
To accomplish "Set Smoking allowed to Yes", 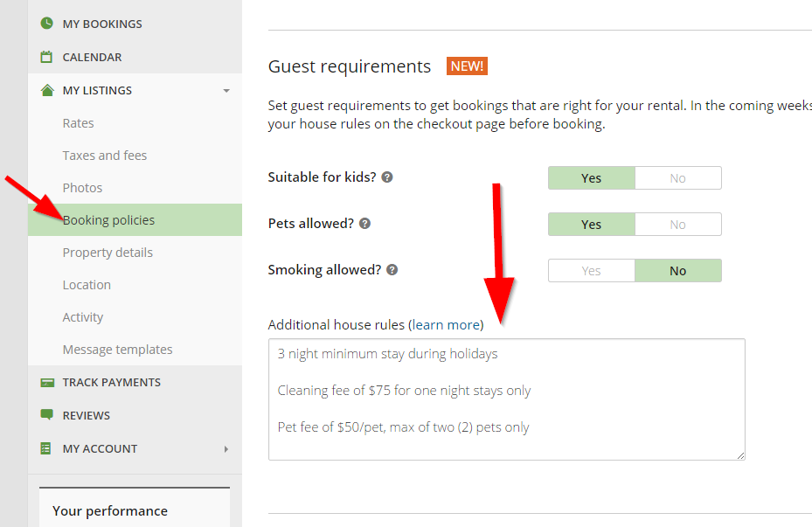I will 592,271.
